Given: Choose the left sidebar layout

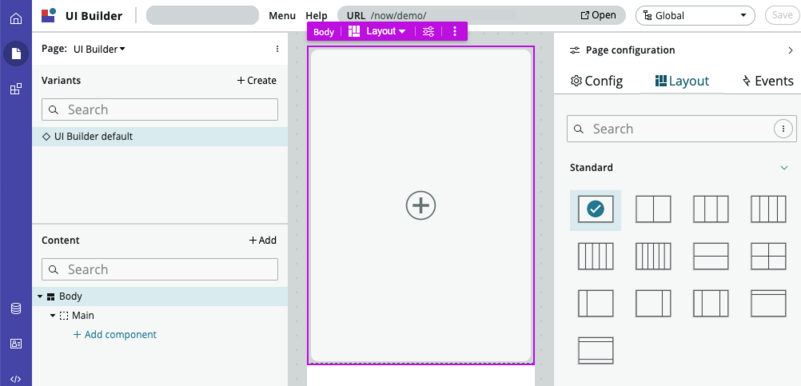Looking at the screenshot, I should (595, 303).
